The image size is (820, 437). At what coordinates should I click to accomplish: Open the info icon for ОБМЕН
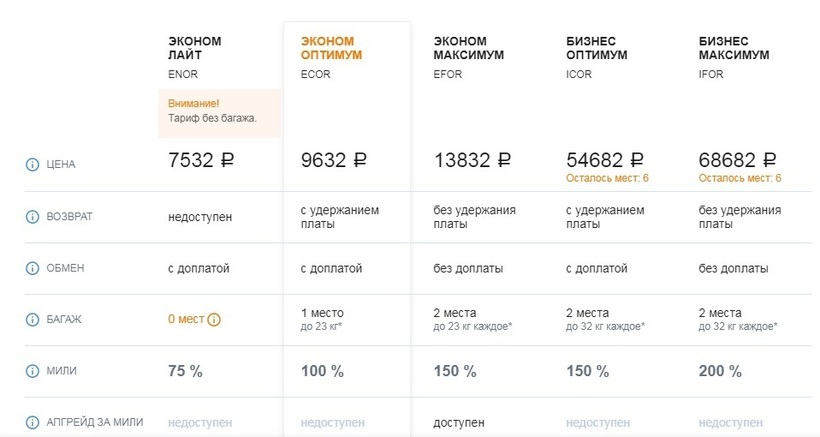point(31,268)
